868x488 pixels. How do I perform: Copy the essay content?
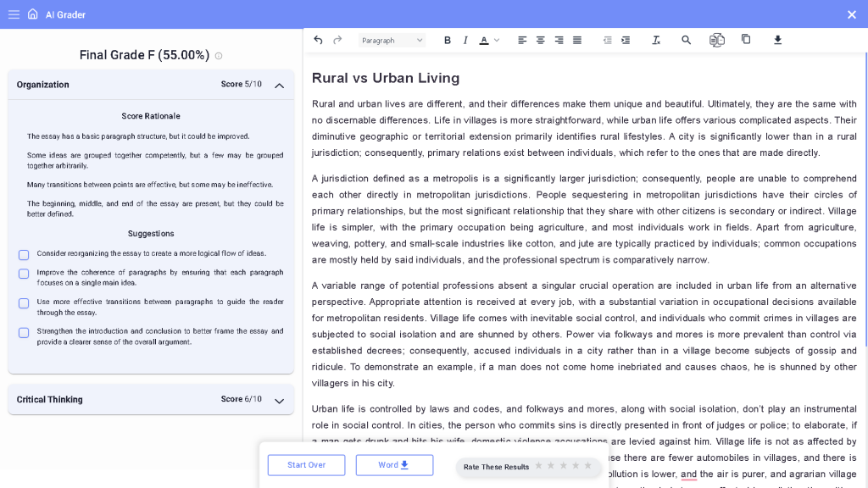point(746,40)
